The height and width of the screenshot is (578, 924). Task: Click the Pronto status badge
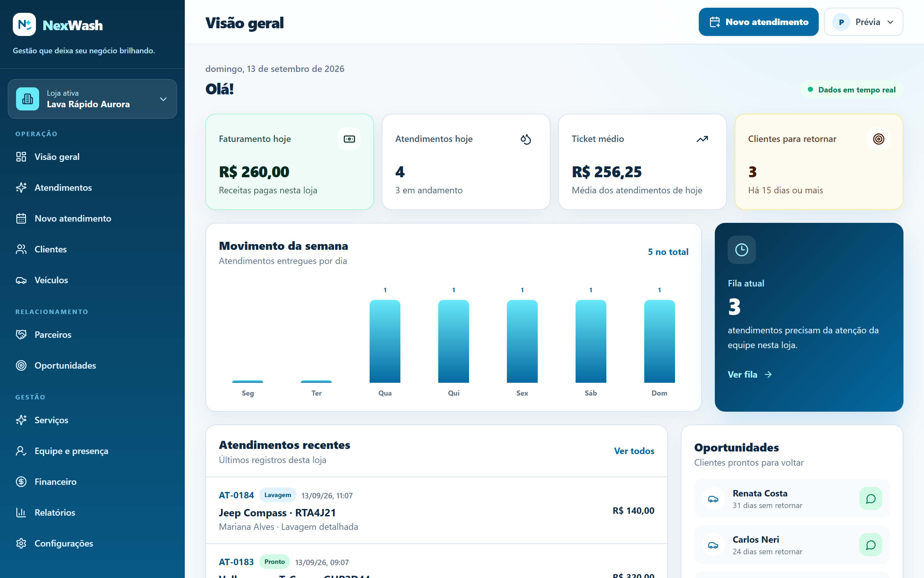pyautogui.click(x=275, y=562)
